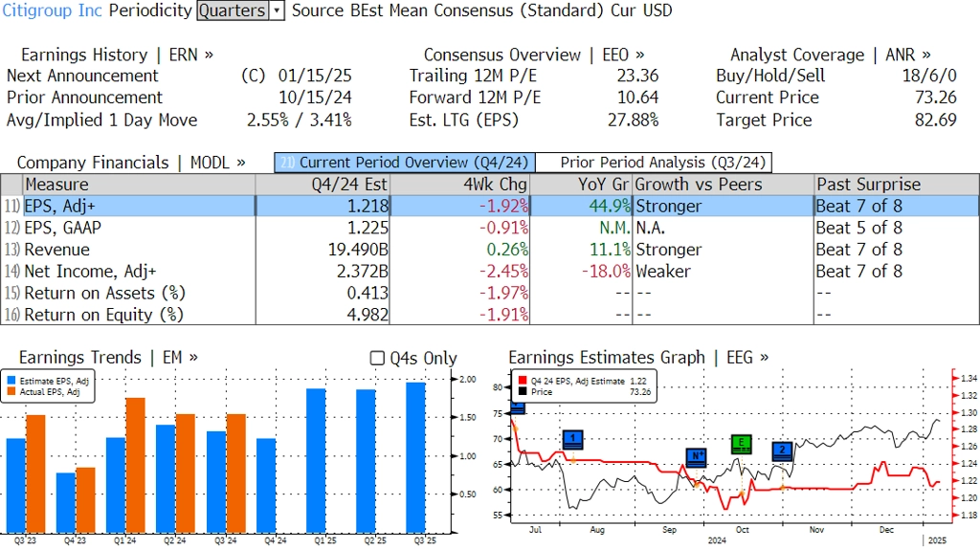Image resolution: width=980 pixels, height=549 pixels.
Task: Select the Revenue row in measures table
Action: 57,250
